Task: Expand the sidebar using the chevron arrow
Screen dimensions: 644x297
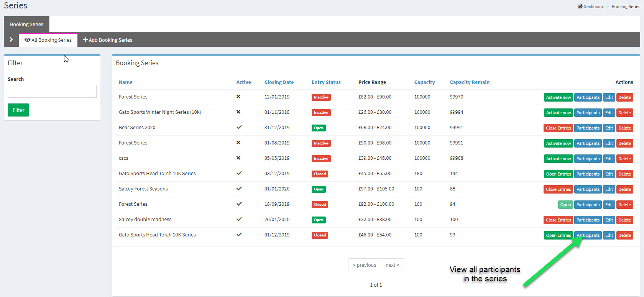Action: coord(11,39)
